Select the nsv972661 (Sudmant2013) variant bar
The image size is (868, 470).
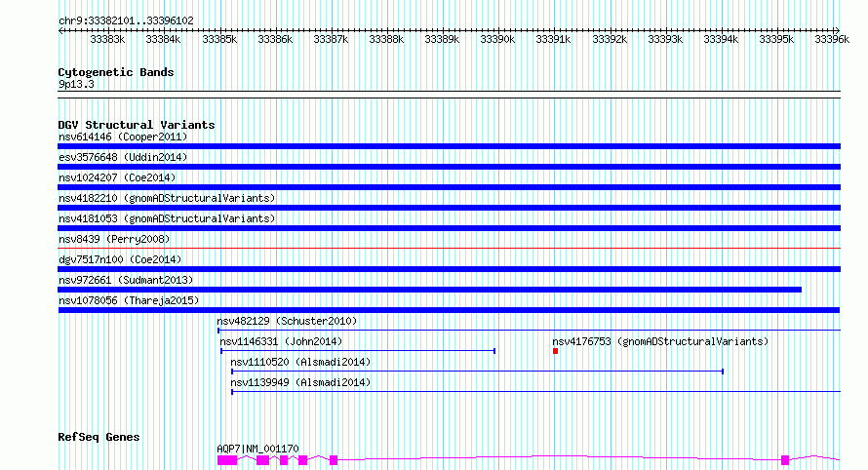click(429, 290)
